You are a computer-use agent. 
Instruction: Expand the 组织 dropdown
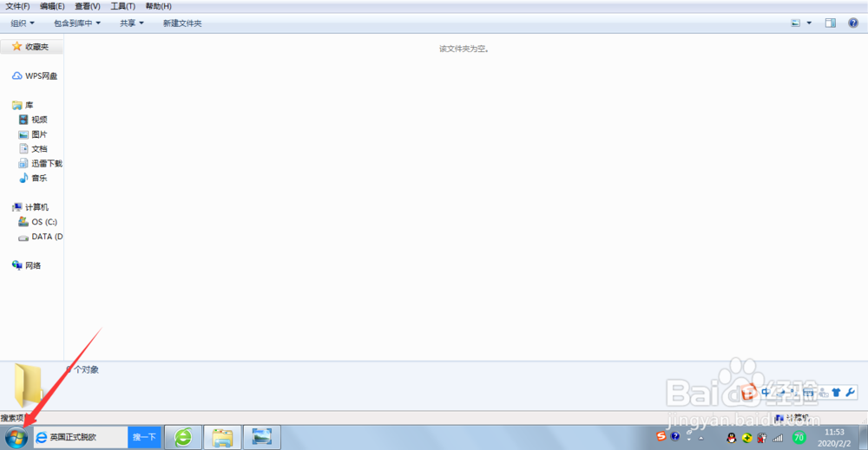coord(23,23)
